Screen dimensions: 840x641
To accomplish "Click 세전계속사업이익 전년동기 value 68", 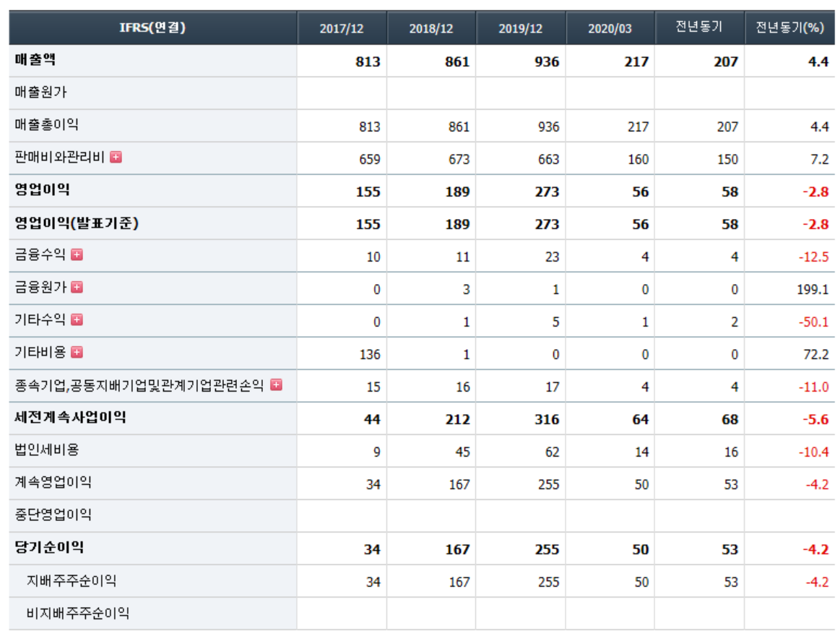I will [x=730, y=419].
